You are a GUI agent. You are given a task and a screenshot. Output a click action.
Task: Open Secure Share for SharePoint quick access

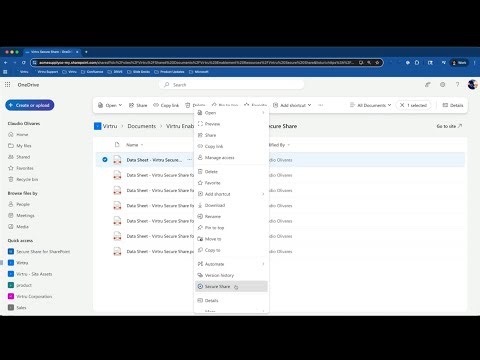(39, 252)
